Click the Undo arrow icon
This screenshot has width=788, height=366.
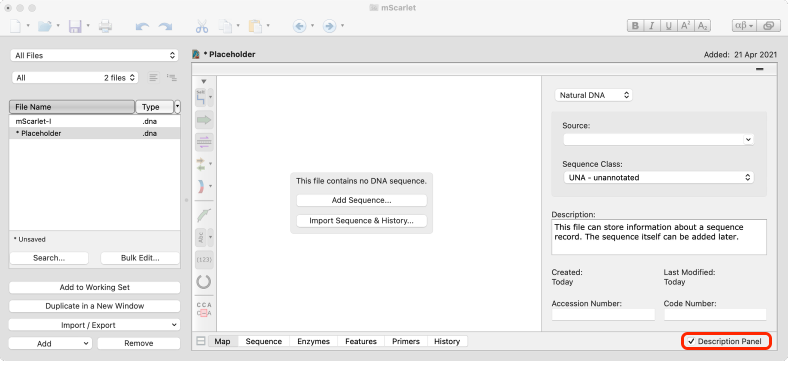pyautogui.click(x=142, y=27)
